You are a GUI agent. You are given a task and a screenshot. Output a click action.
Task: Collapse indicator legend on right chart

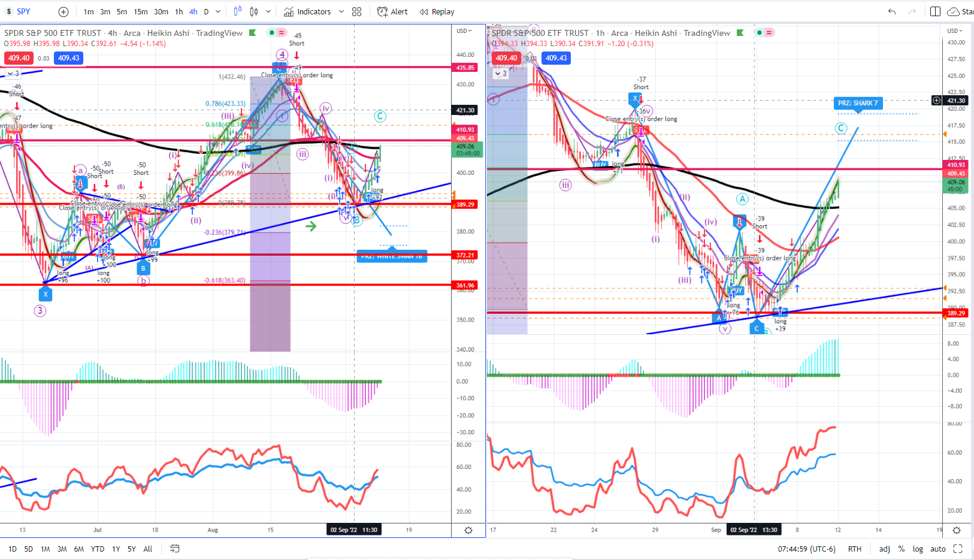(501, 73)
